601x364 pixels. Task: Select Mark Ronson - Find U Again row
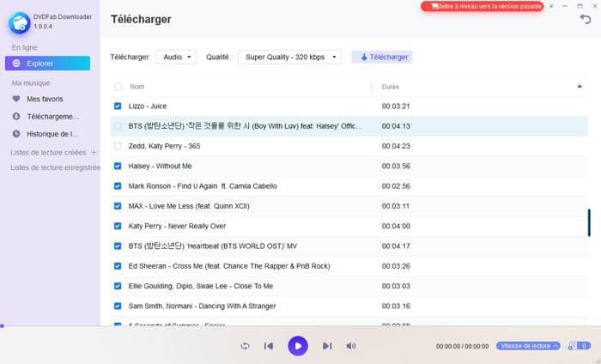point(349,186)
